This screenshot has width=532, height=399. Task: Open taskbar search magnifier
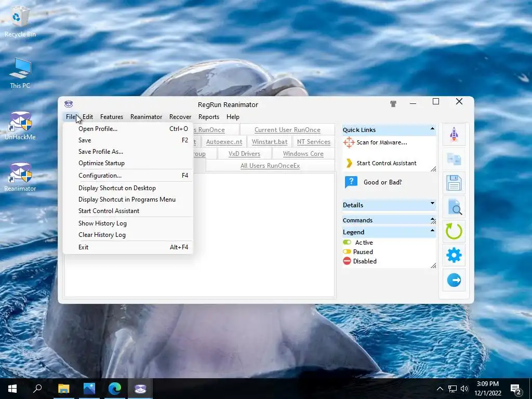37,389
